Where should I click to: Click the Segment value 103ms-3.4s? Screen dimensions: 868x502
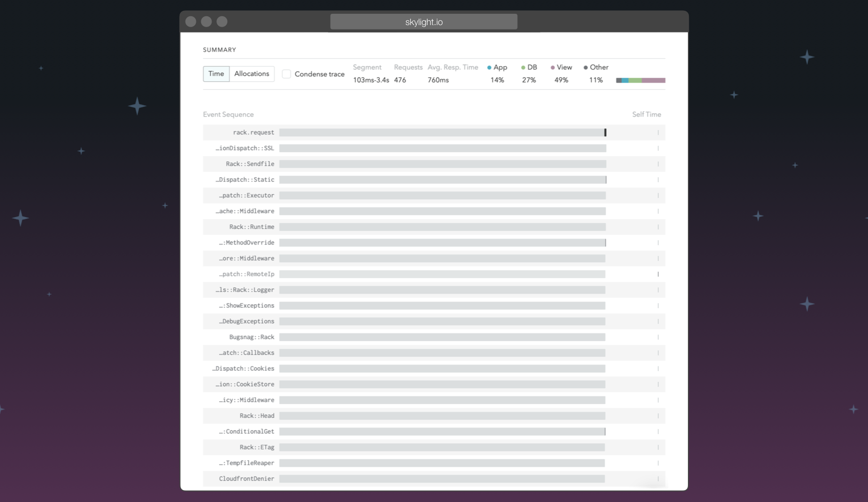(x=371, y=80)
